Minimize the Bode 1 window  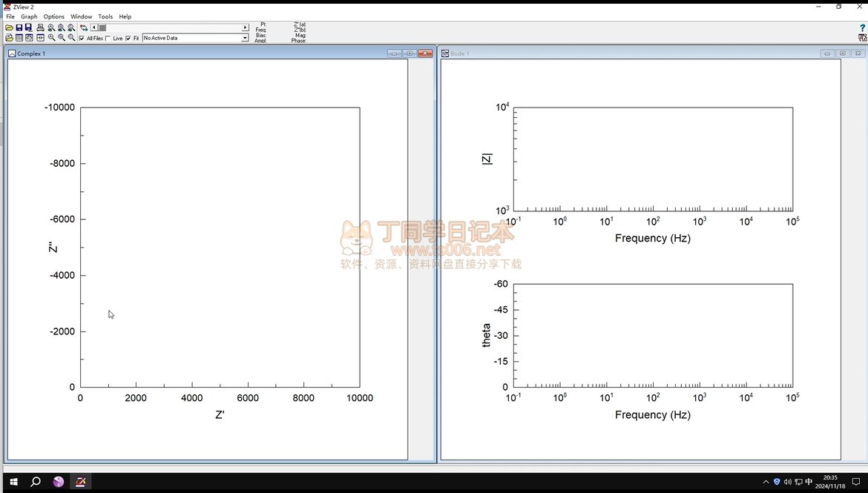click(x=827, y=53)
